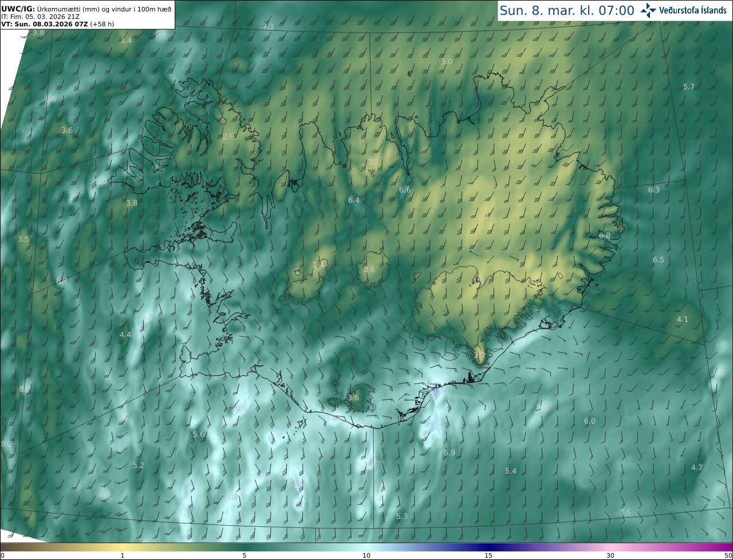Click the '50' tick on the color scale
The image size is (733, 560).
pyautogui.click(x=728, y=555)
